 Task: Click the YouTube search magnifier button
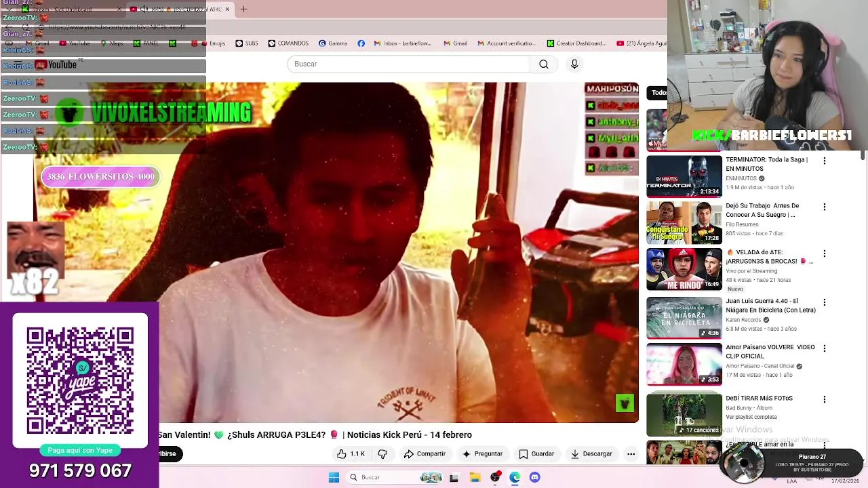click(x=544, y=64)
